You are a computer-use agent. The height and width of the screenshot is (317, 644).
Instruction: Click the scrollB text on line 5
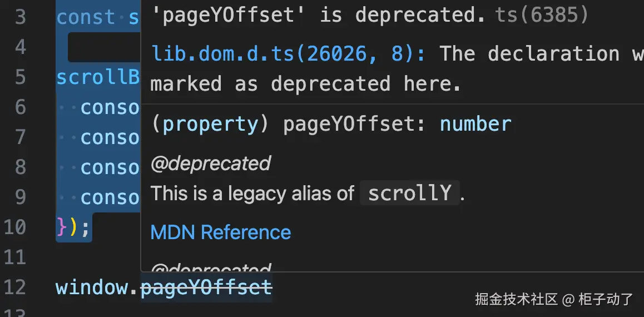coord(98,77)
